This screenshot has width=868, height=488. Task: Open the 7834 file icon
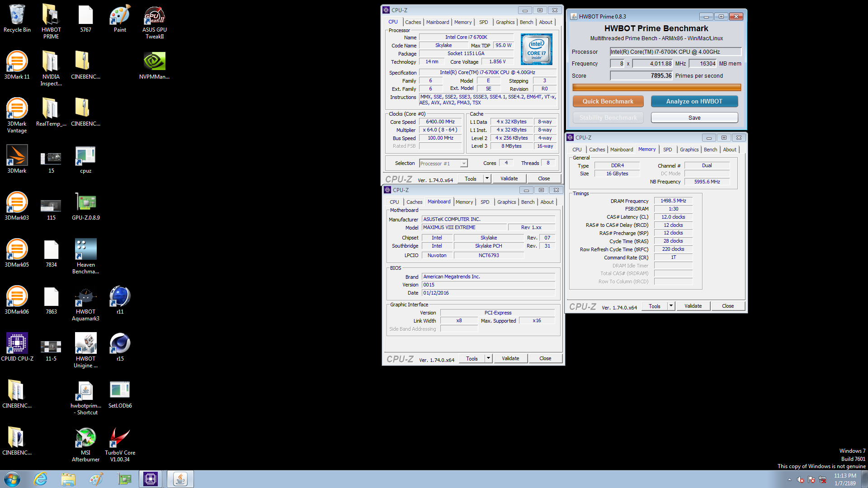tap(51, 253)
